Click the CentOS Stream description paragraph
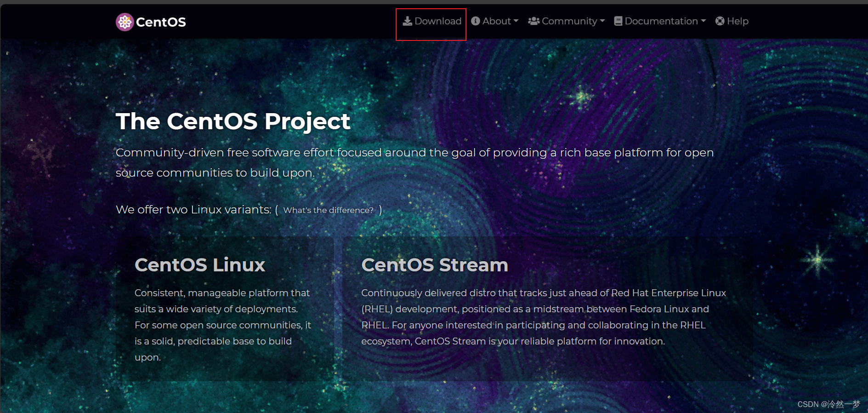Image resolution: width=868 pixels, height=413 pixels. [x=544, y=317]
